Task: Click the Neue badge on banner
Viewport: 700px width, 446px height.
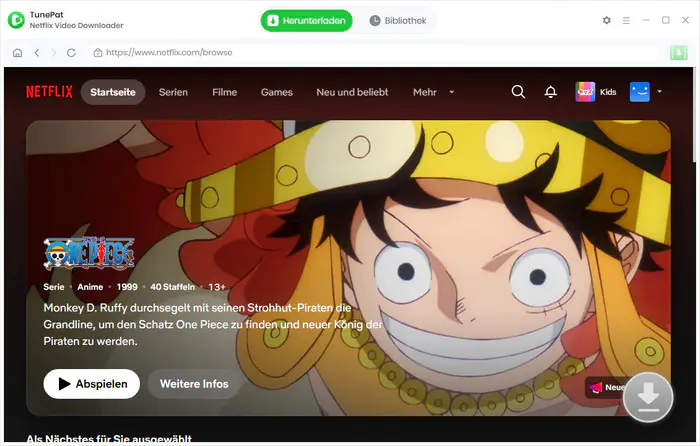Action: click(x=607, y=388)
